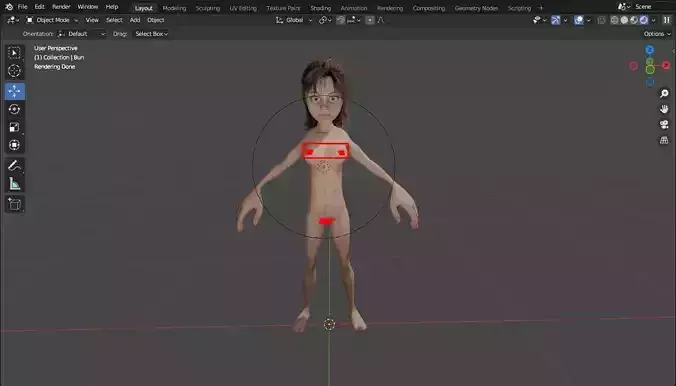Open the Edit menu
The image size is (676, 386).
[x=40, y=7]
